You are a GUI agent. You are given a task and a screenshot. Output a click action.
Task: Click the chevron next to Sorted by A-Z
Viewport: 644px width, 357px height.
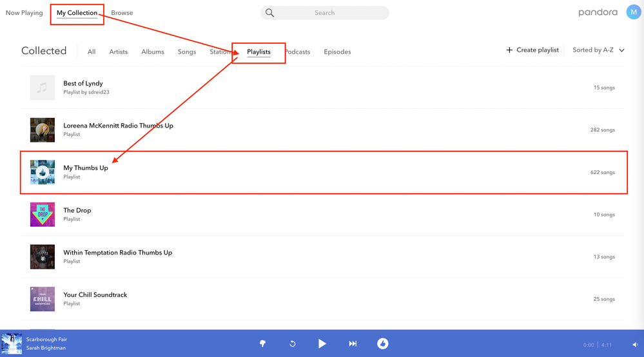pyautogui.click(x=621, y=50)
